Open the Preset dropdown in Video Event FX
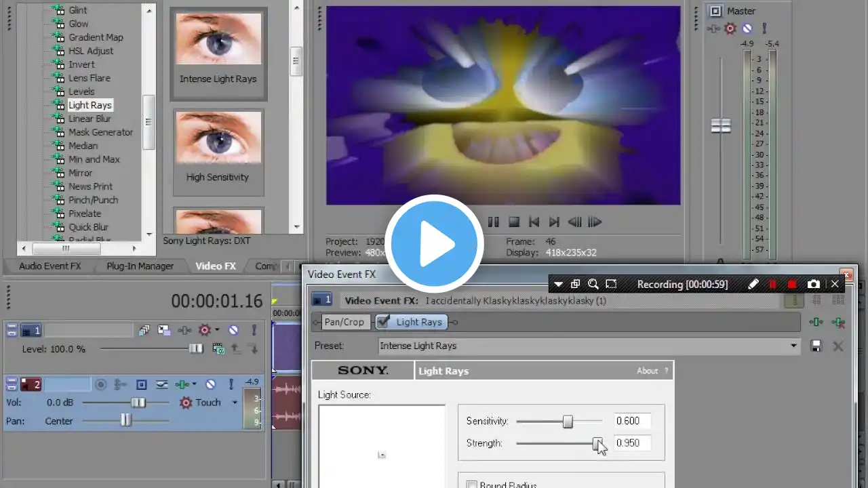The height and width of the screenshot is (488, 868). tap(793, 346)
